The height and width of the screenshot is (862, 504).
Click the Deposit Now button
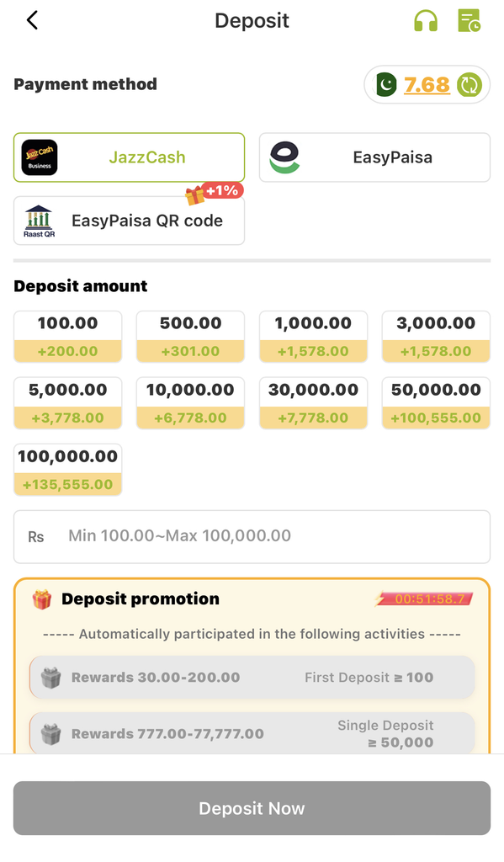[252, 808]
